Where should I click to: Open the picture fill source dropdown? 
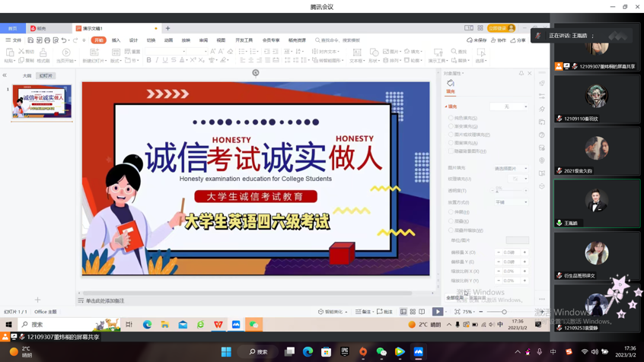coord(511,169)
